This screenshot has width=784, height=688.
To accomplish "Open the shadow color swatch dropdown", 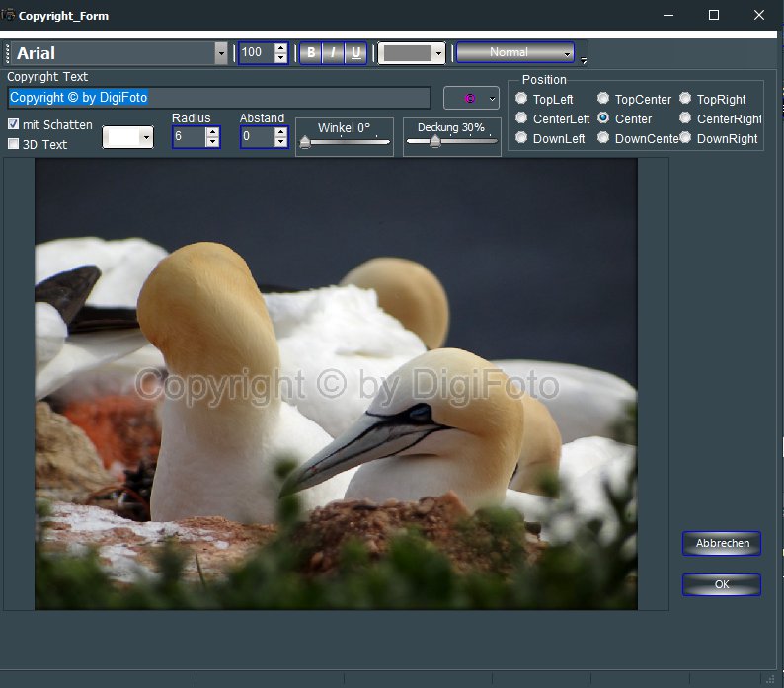I will (x=146, y=138).
